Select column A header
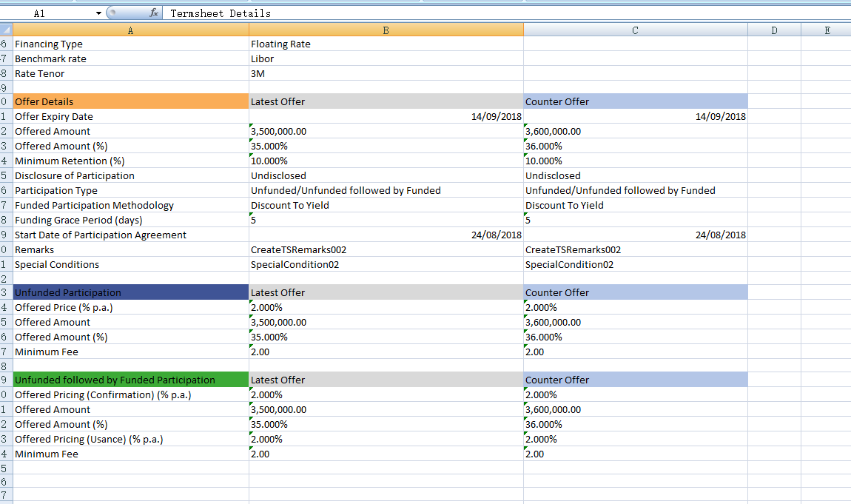This screenshot has width=851, height=504. tap(130, 30)
